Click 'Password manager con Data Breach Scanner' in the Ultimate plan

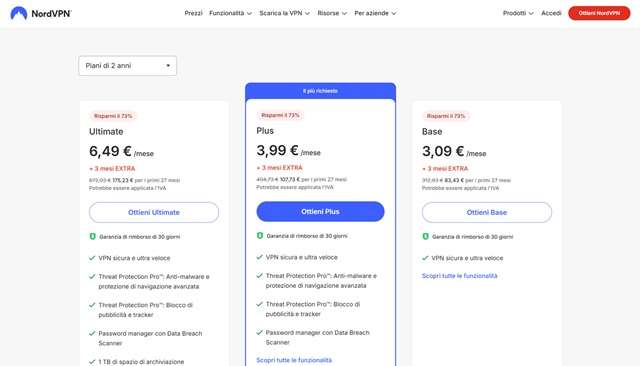point(150,338)
